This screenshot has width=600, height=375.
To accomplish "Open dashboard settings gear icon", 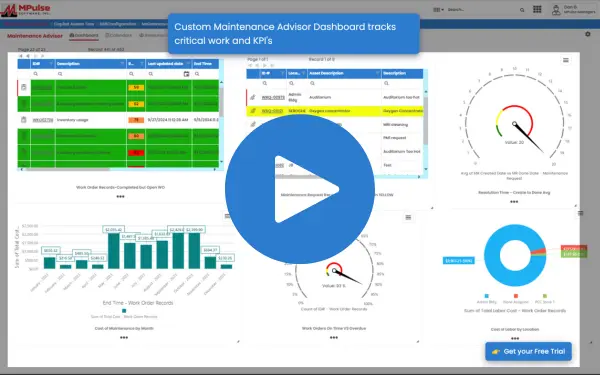I will coord(588,34).
